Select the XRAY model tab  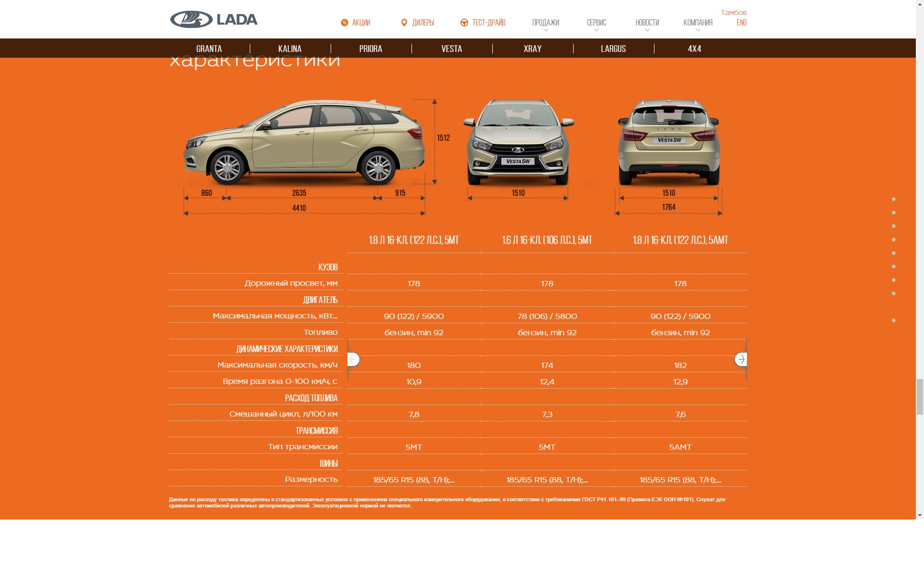[532, 49]
